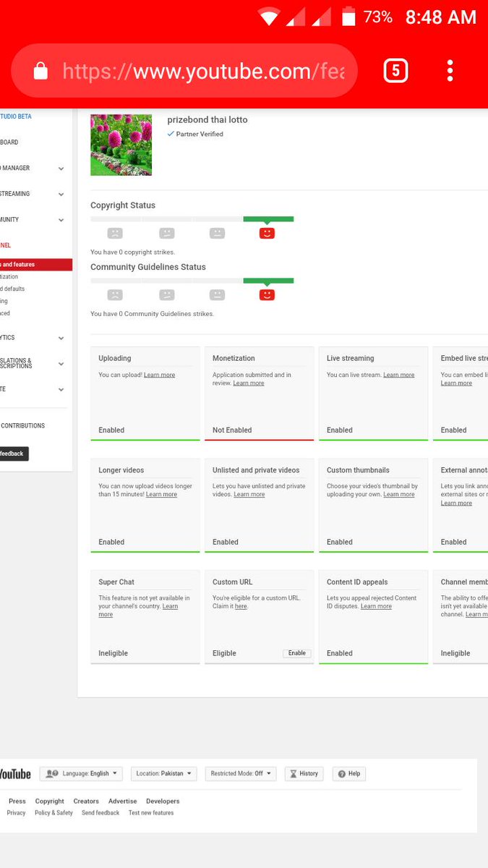Tap the URL address field
488x868 pixels.
(x=185, y=71)
